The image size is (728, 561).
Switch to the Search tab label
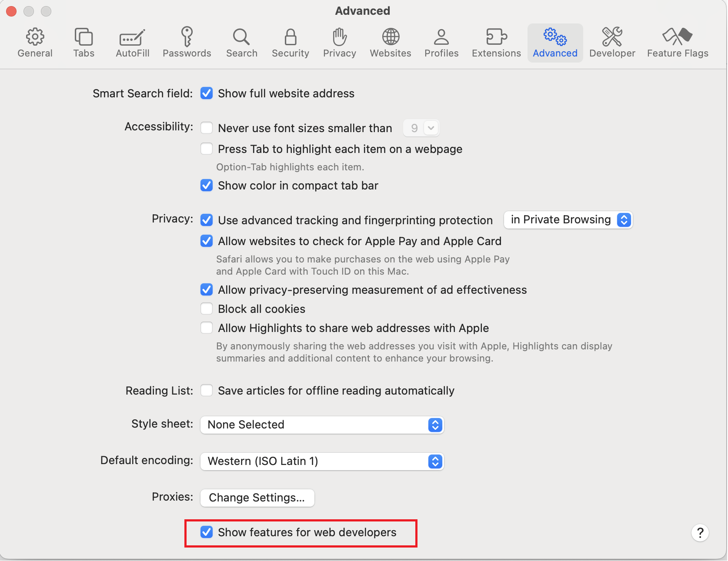click(x=241, y=53)
